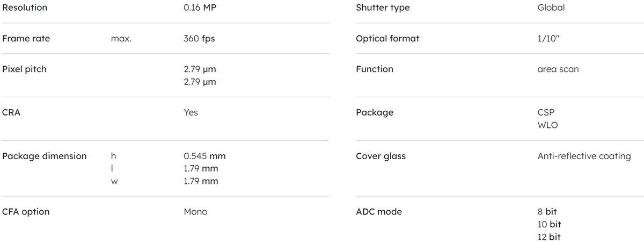Image resolution: width=644 pixels, height=243 pixels.
Task: Click the Frame rate label
Action: 26,39
